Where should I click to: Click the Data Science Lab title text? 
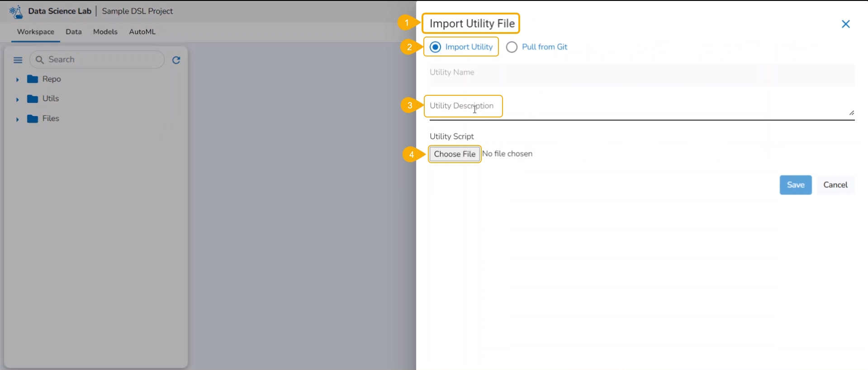click(60, 11)
